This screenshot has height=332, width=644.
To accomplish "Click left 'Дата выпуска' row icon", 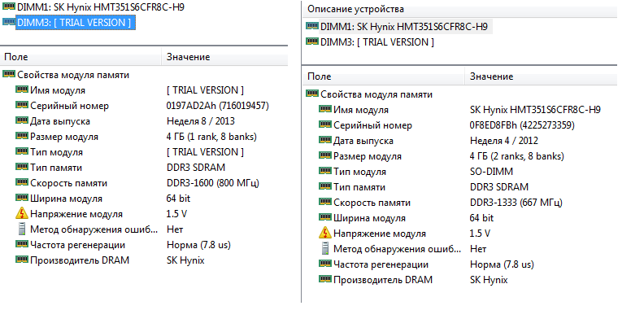I will 22,120.
